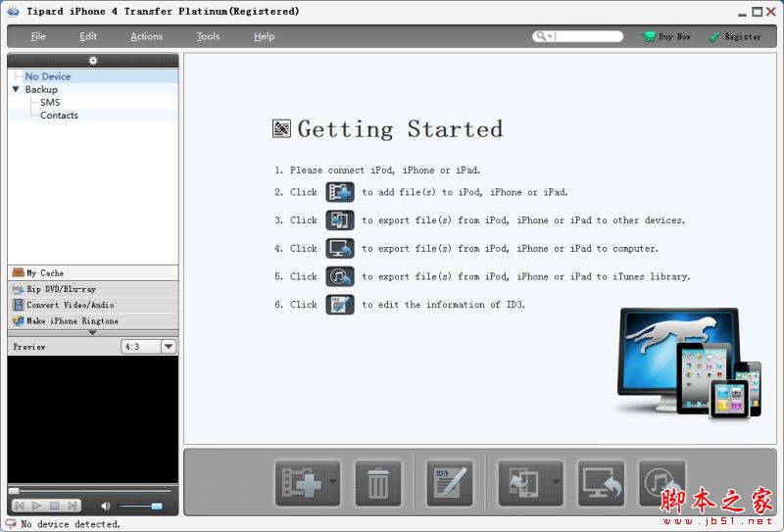Click the devices promotional image

(x=690, y=363)
